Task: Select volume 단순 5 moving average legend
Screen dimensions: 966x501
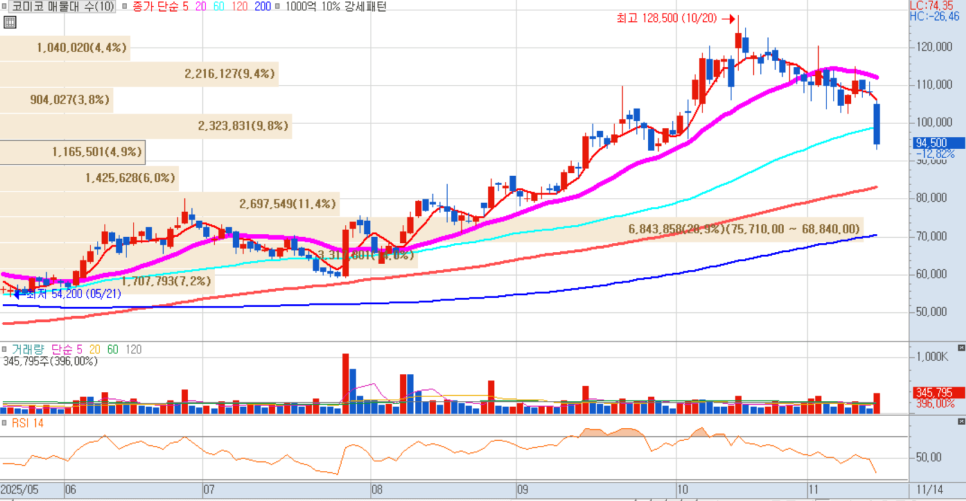Action: pyautogui.click(x=67, y=349)
